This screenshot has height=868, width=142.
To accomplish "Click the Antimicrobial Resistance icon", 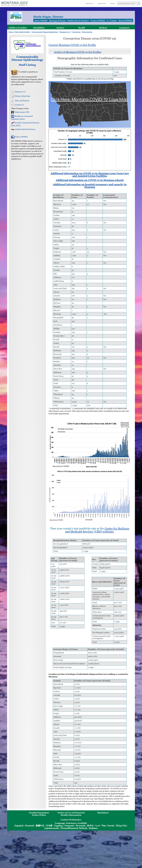I will (12, 129).
